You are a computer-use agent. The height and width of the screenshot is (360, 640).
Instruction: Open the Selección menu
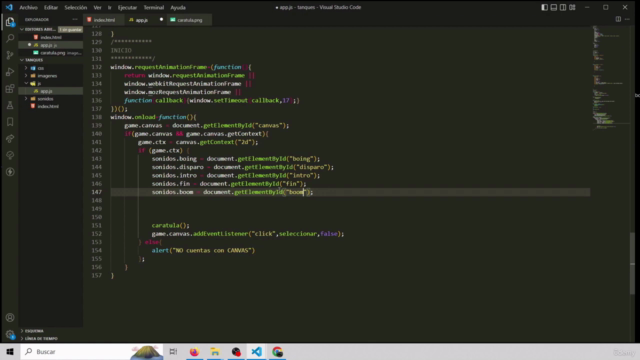76,7
